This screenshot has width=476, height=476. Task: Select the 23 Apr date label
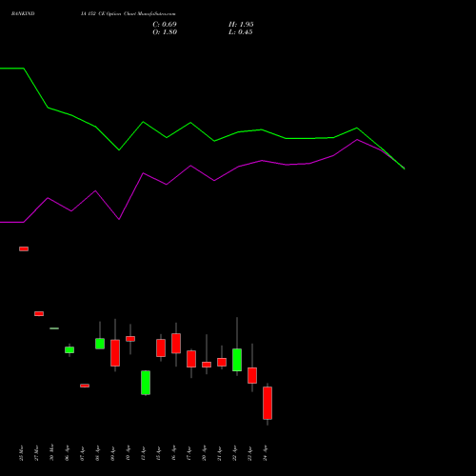tap(249, 453)
